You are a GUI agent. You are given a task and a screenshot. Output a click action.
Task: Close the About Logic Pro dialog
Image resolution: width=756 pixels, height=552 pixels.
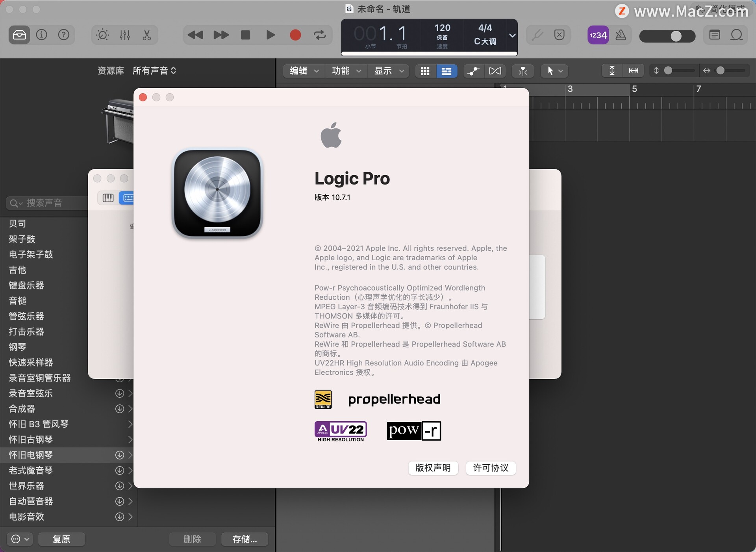(x=143, y=97)
